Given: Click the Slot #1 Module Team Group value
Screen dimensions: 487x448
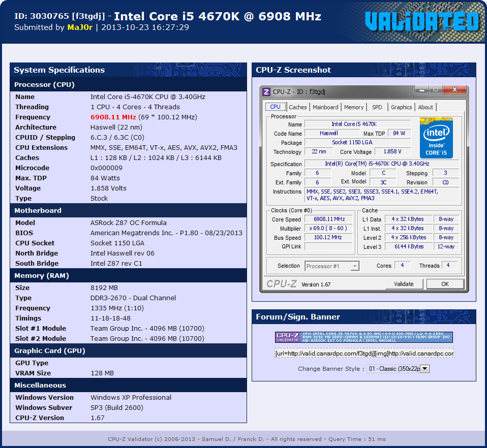Looking at the screenshot, I should [147, 328].
